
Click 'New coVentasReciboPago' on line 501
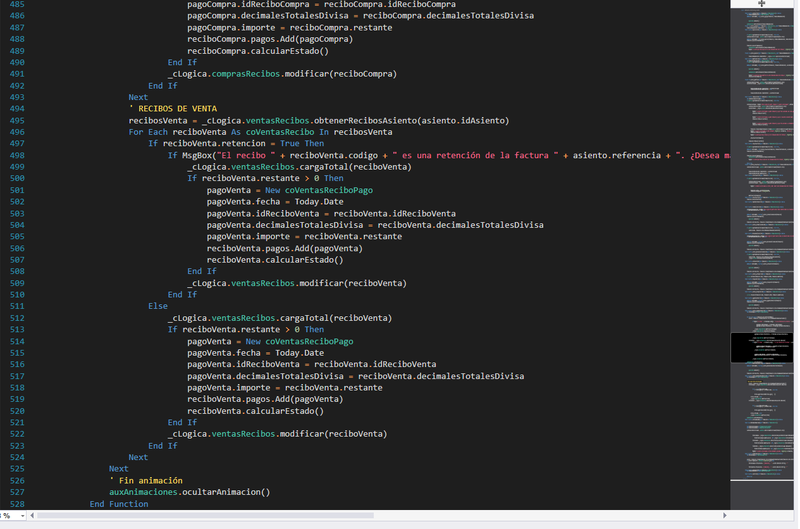point(319,190)
